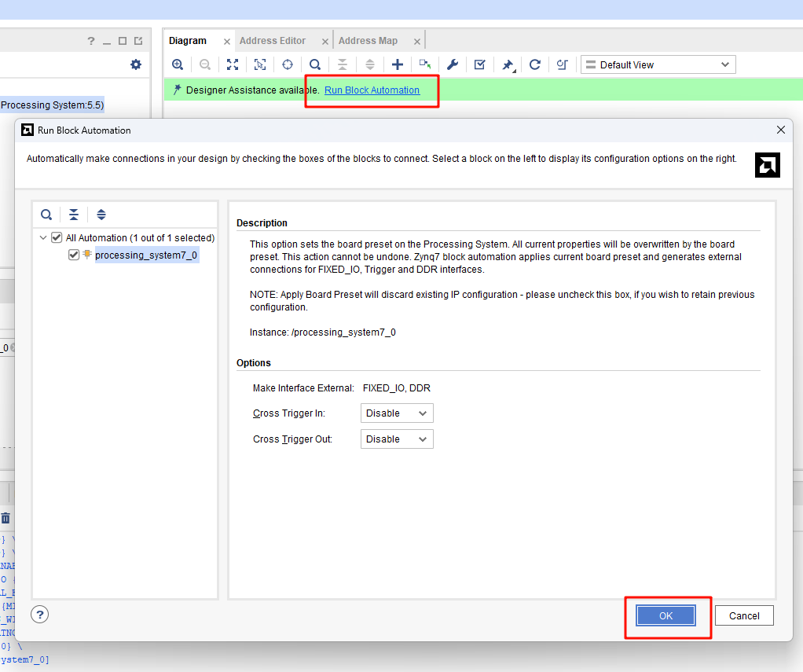This screenshot has height=672, width=803.
Task: Select the Processing System:5.5 entry
Action: click(52, 105)
